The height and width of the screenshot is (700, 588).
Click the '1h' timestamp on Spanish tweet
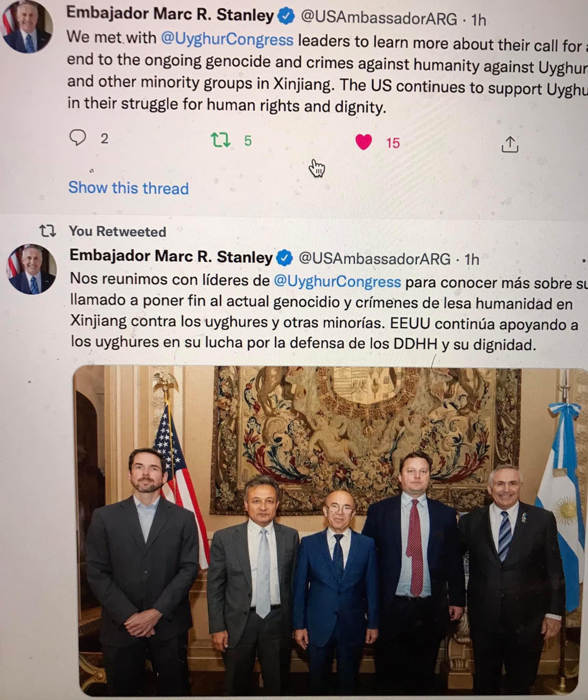[471, 260]
